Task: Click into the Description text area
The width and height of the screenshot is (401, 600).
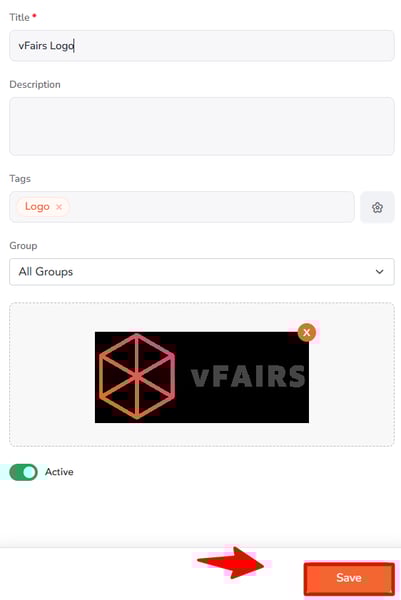Action: point(202,126)
